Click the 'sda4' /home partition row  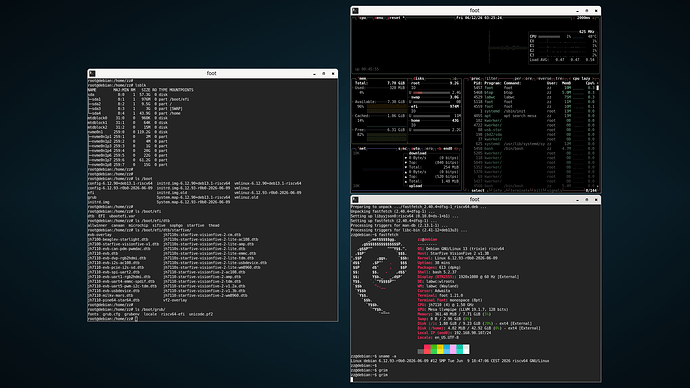pyautogui.click(x=134, y=113)
